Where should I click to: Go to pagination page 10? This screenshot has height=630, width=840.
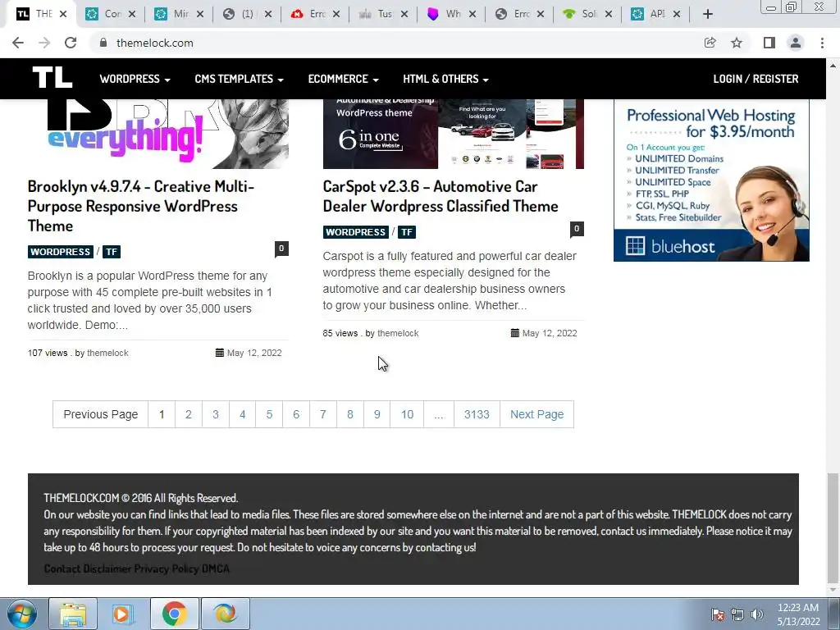(x=407, y=414)
